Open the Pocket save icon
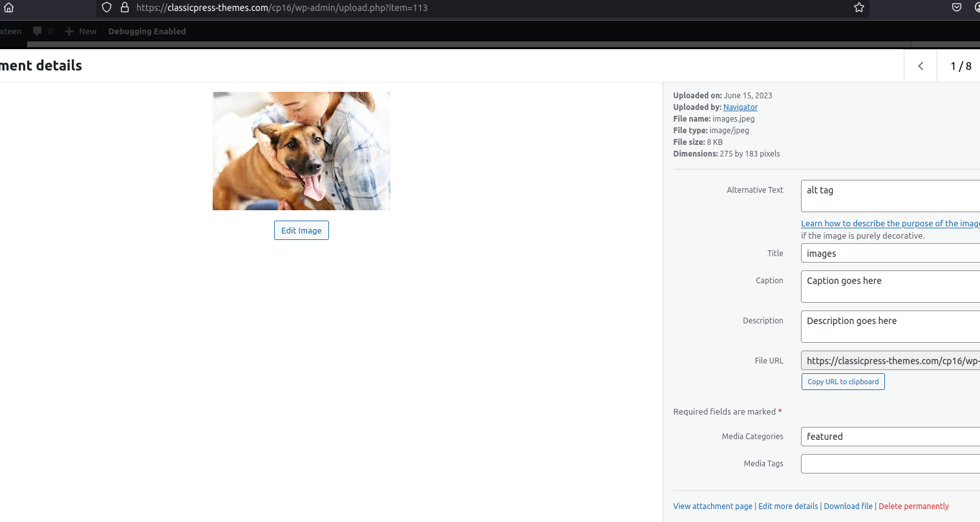 [x=957, y=8]
